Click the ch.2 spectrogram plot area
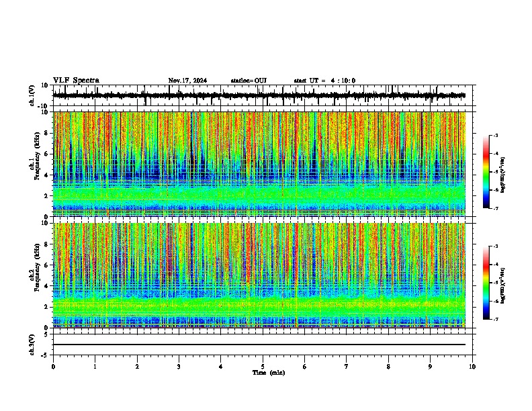Viewport: 532px width, 411px height. point(259,275)
